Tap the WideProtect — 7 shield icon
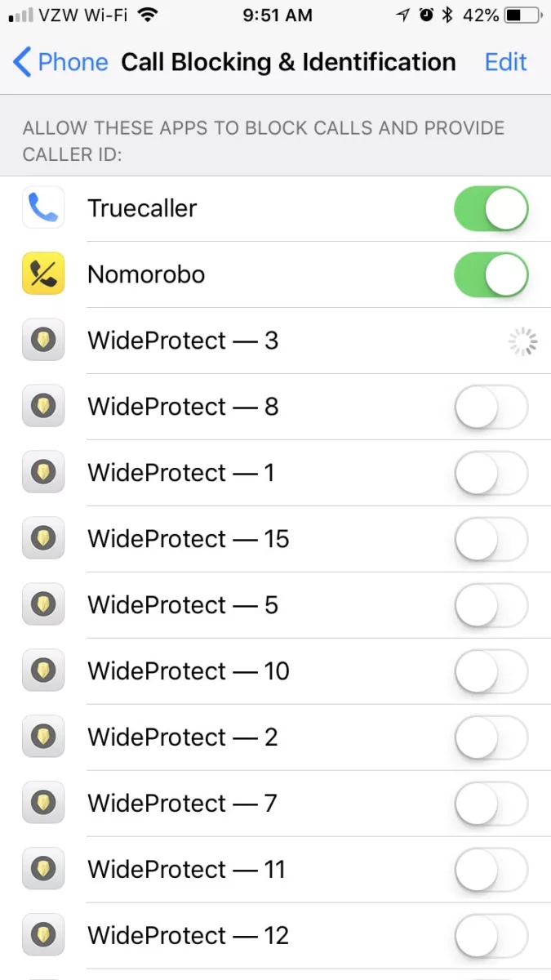This screenshot has width=551, height=980. tap(42, 804)
